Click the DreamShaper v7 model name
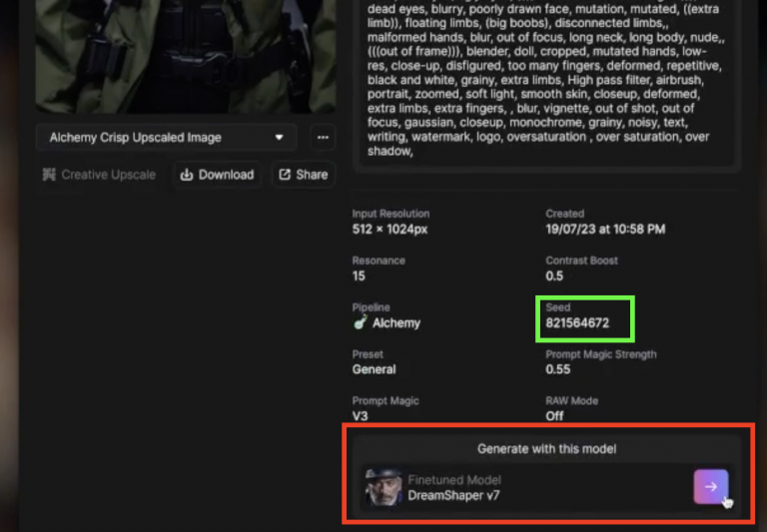The image size is (767, 532). click(454, 495)
